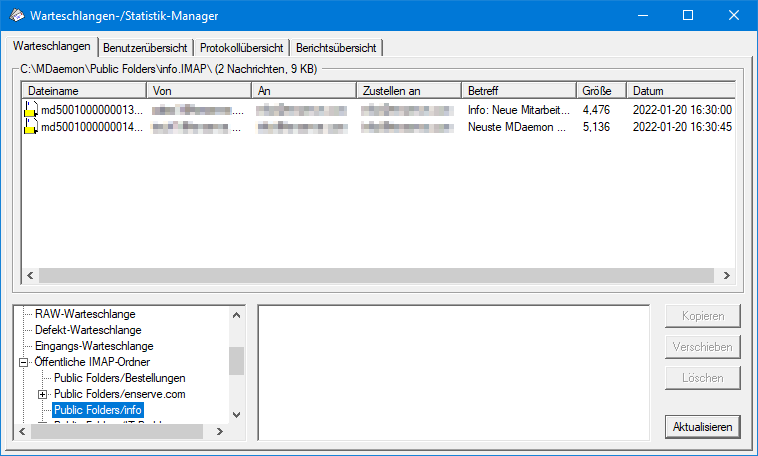Open the Eingangs-Warteschlange queue
The width and height of the screenshot is (758, 456).
click(x=93, y=346)
